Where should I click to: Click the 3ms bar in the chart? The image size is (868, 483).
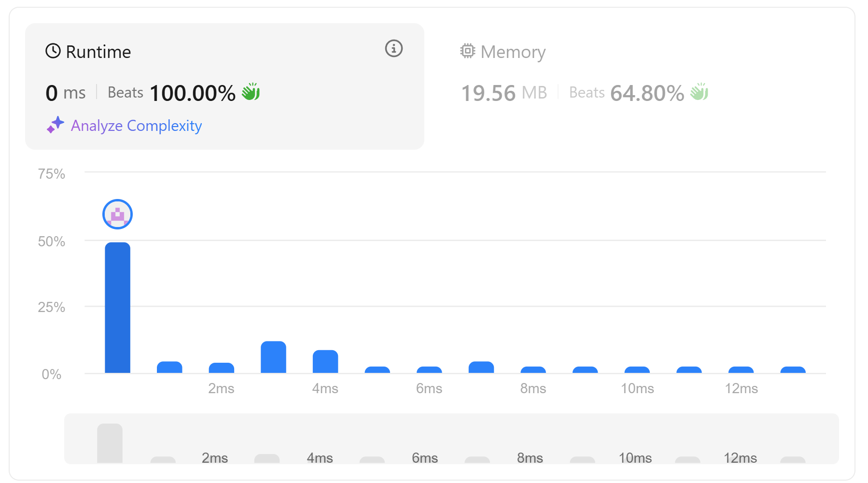[x=273, y=357]
